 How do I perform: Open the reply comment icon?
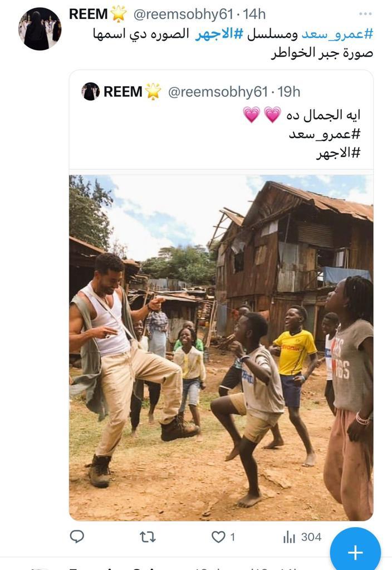[x=77, y=537]
